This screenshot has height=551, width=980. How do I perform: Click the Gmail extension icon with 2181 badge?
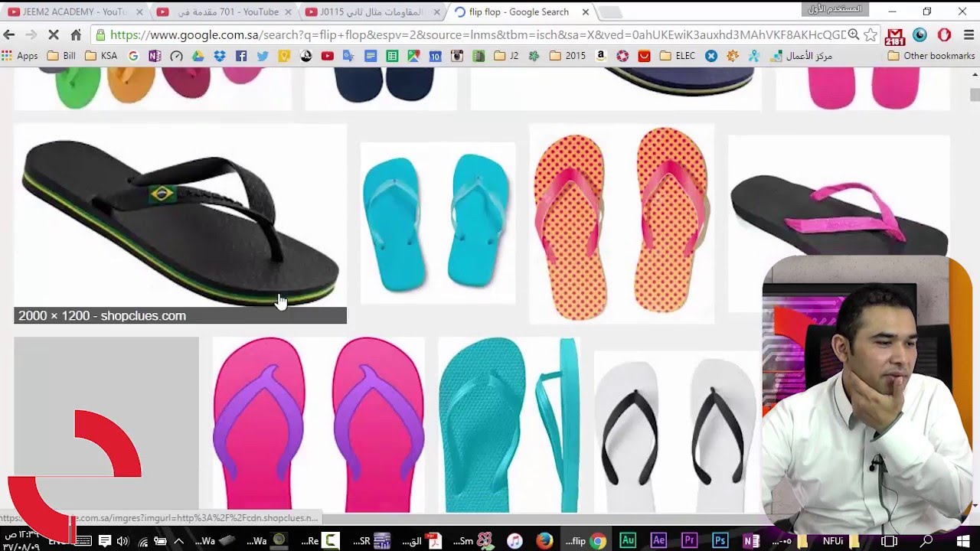pyautogui.click(x=894, y=35)
